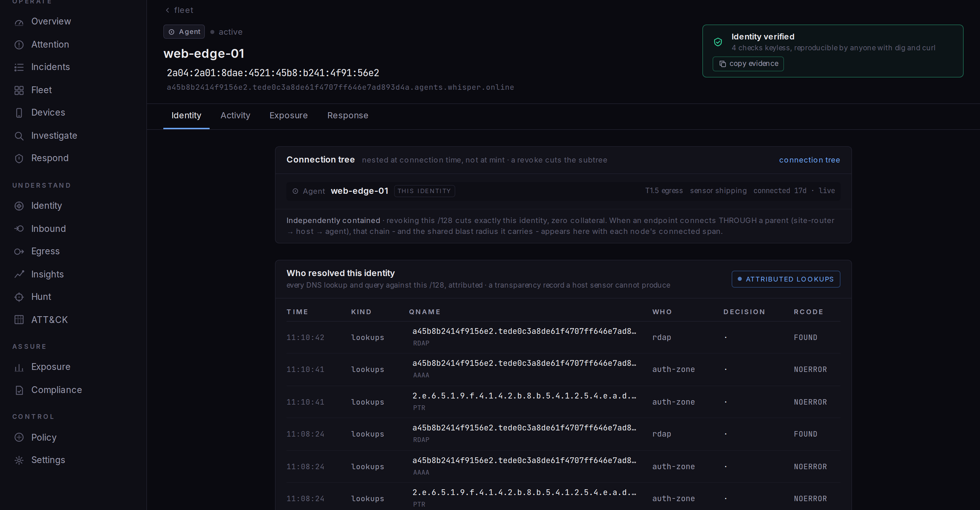
Task: Open the Response tab
Action: 347,115
